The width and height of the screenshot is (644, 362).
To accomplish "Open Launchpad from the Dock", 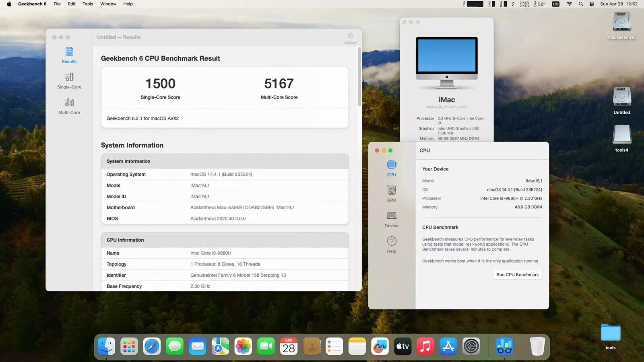I will pyautogui.click(x=129, y=346).
